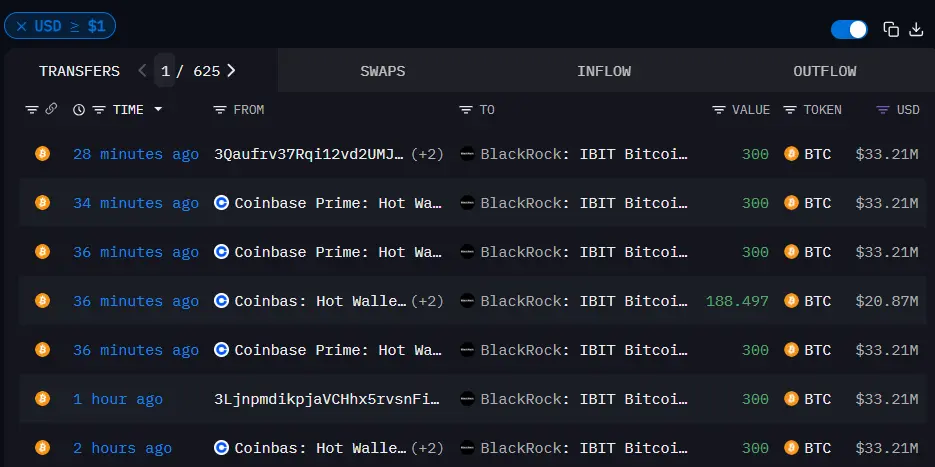This screenshot has width=935, height=467.
Task: Click Coinbase logo in 2 hours ago row
Action: tap(221, 447)
